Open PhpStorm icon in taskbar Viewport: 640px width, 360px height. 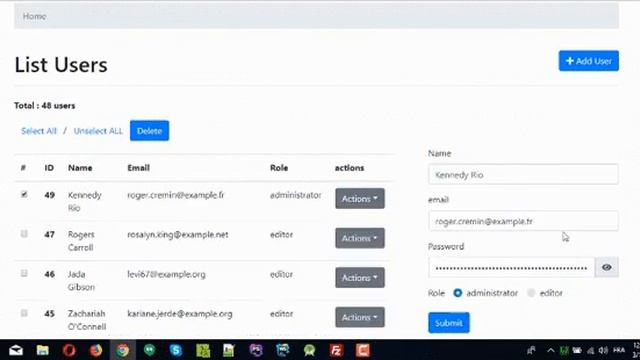256,350
